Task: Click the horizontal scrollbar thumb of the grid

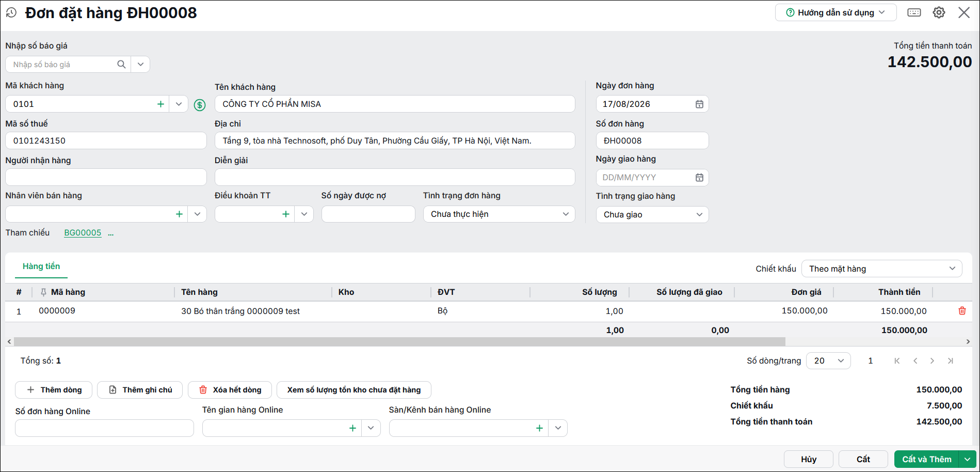Action: pyautogui.click(x=400, y=341)
